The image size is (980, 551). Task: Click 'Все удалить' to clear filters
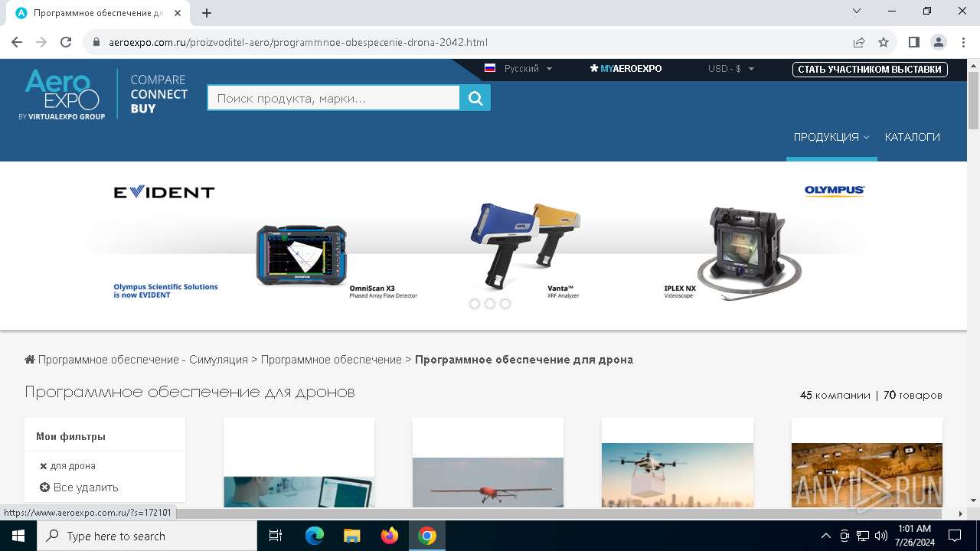point(79,487)
